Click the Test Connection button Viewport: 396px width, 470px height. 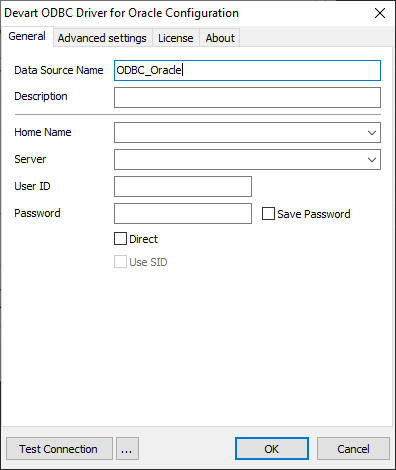pyautogui.click(x=59, y=449)
